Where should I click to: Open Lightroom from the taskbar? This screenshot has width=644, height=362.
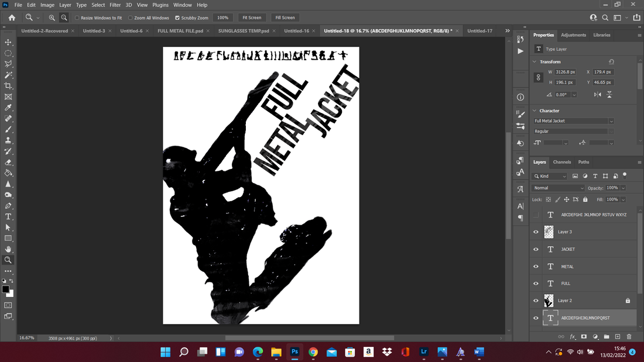click(x=424, y=351)
